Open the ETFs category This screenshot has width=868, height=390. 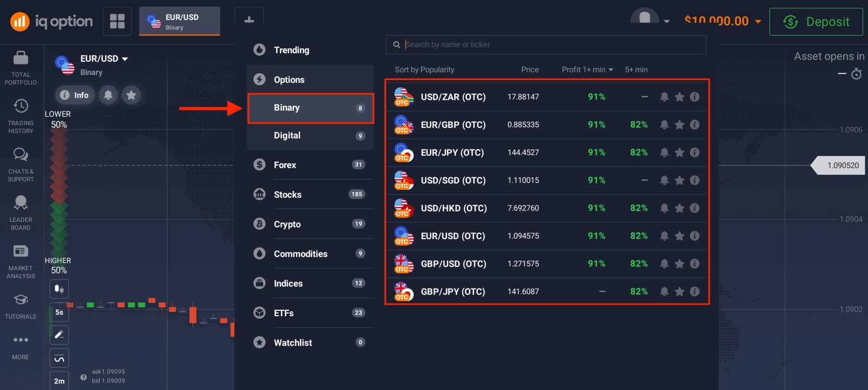click(310, 313)
